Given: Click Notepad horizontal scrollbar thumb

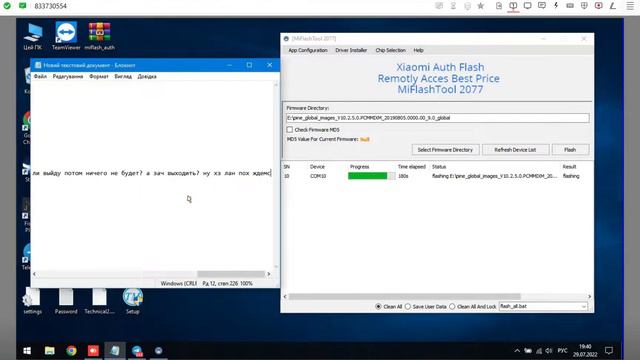Looking at the screenshot, I should (231, 274).
